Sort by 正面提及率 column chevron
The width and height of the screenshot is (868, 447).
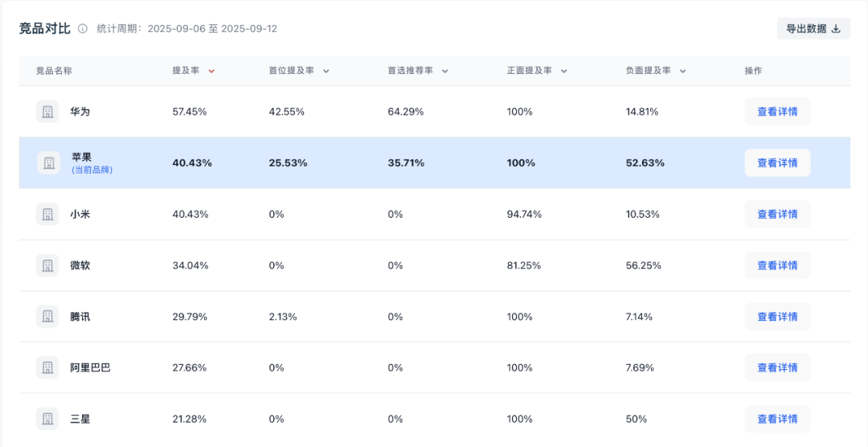pos(564,71)
